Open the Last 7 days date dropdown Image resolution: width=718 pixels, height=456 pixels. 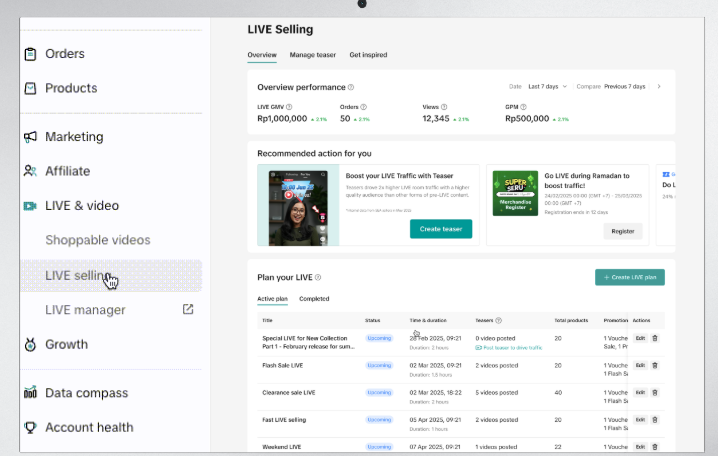click(549, 87)
